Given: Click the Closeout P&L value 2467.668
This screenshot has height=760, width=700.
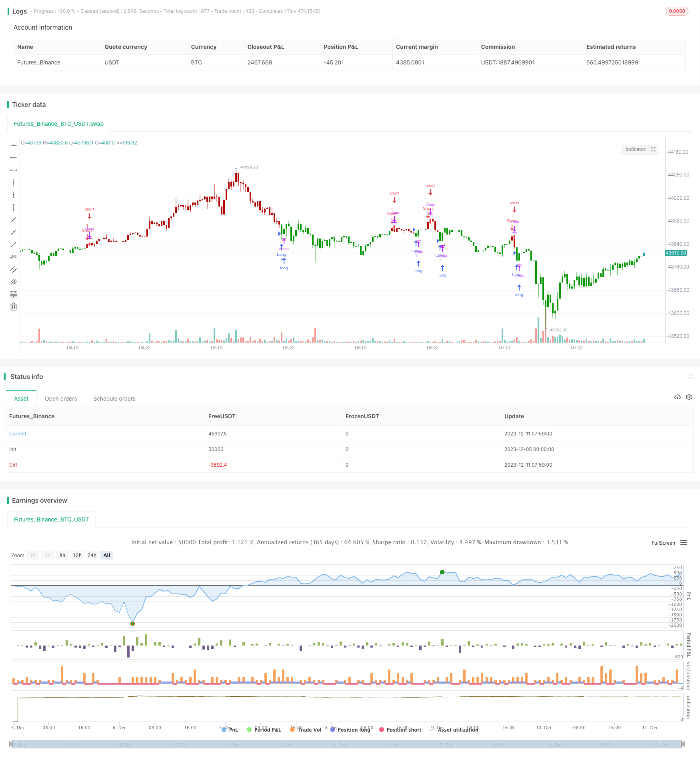Looking at the screenshot, I should [x=260, y=62].
